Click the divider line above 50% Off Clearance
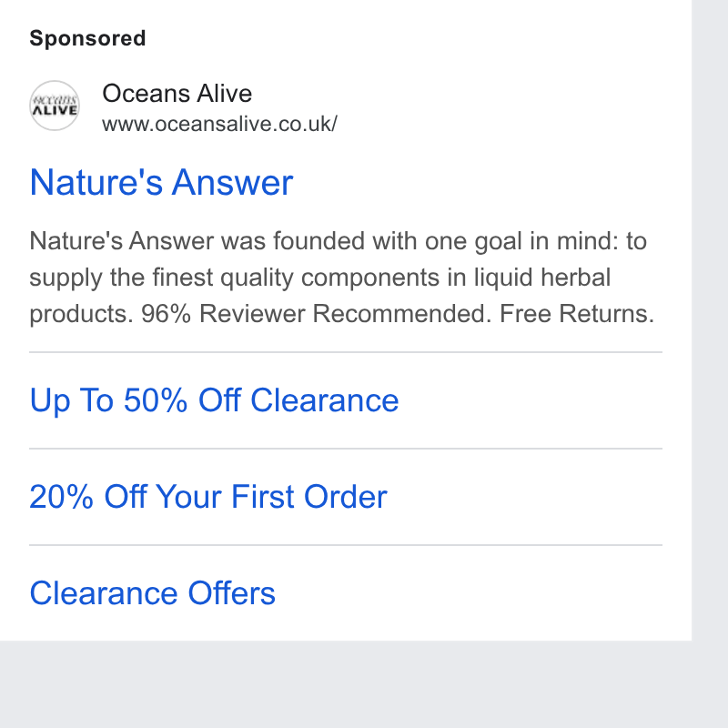 pyautogui.click(x=346, y=352)
